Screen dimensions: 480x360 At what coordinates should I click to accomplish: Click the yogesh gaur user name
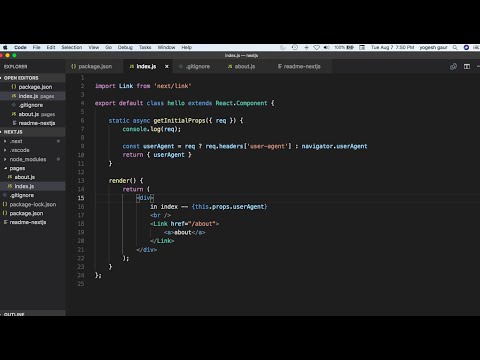coord(433,48)
